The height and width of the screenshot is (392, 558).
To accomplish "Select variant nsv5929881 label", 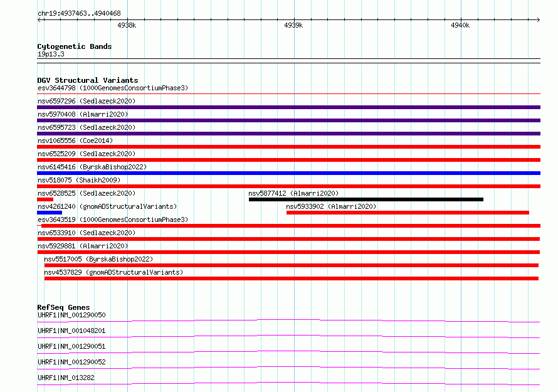I will [83, 246].
